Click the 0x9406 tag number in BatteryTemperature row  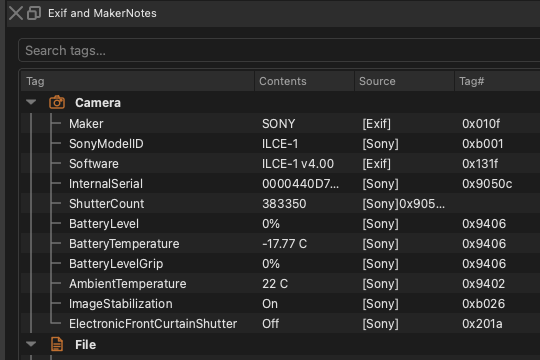(484, 244)
